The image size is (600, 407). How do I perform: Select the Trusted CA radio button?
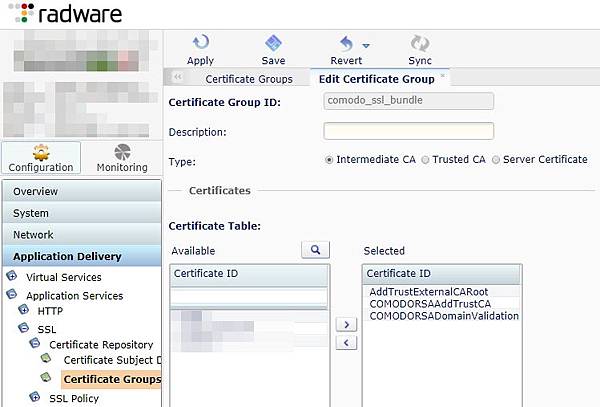point(426,159)
